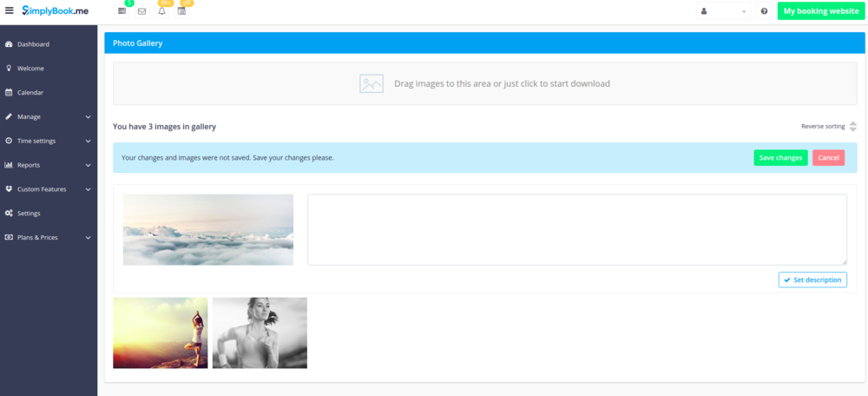
Task: Click the SimplyBook.me logo
Action: pos(56,10)
